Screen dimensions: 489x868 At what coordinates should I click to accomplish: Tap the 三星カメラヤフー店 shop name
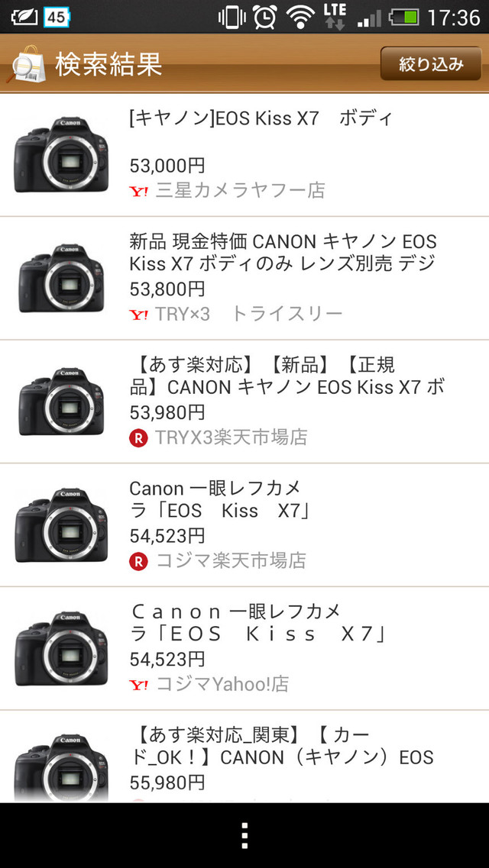pyautogui.click(x=240, y=190)
